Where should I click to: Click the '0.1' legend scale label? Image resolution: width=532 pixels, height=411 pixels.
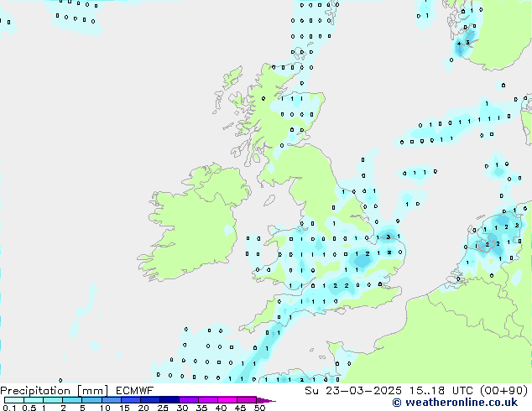point(9,408)
